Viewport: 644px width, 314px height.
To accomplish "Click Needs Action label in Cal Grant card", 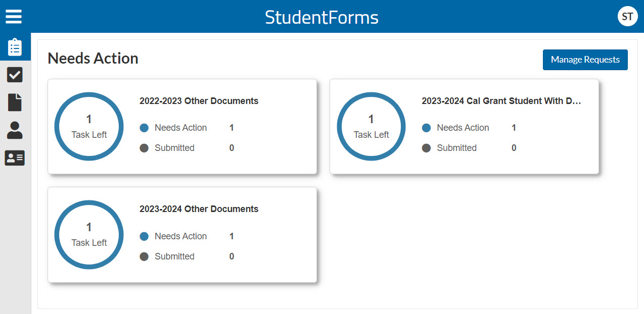I will tap(463, 128).
